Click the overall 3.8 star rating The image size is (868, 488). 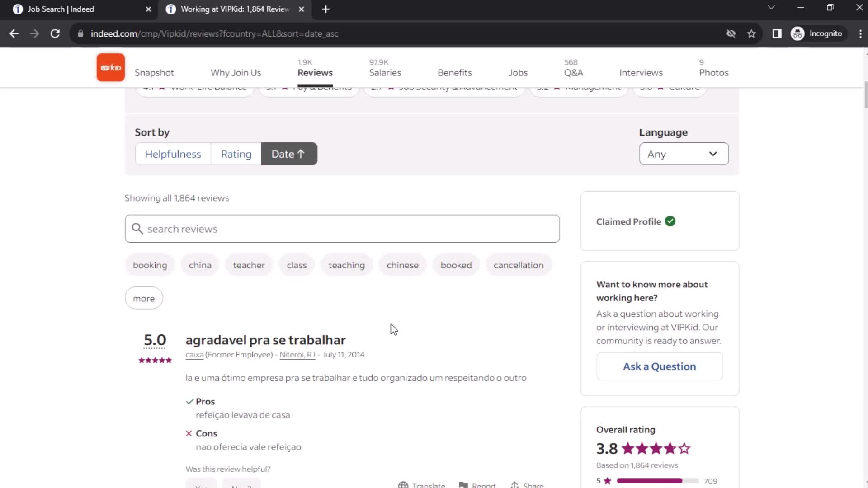[x=643, y=449]
